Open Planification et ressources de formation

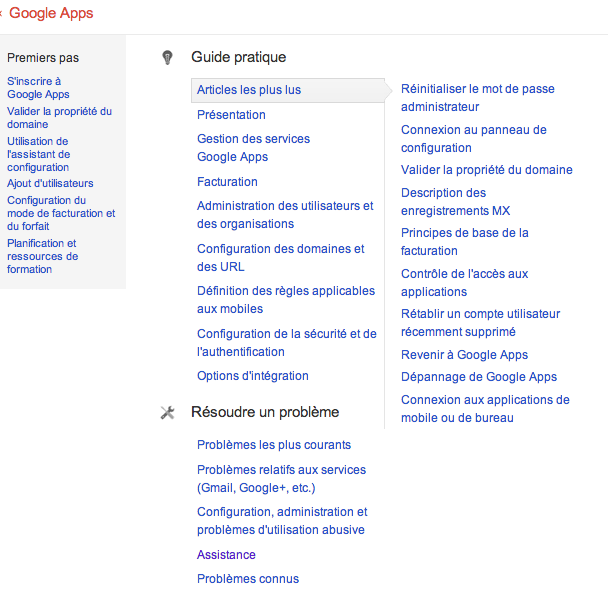pos(42,256)
